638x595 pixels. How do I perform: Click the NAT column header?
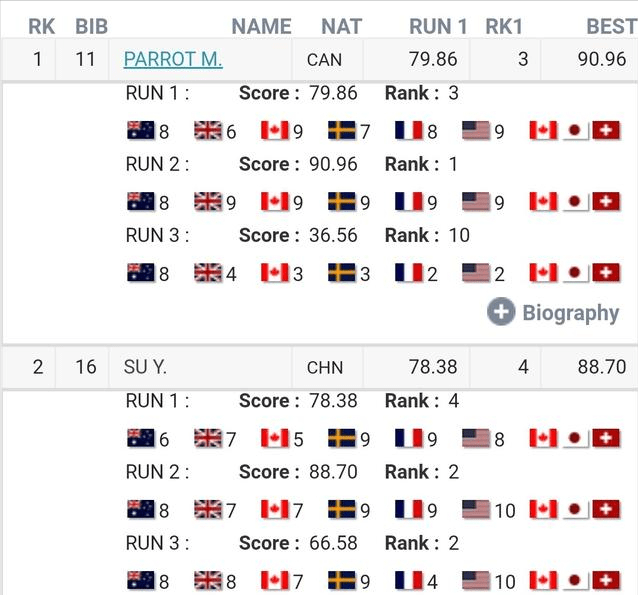(341, 26)
